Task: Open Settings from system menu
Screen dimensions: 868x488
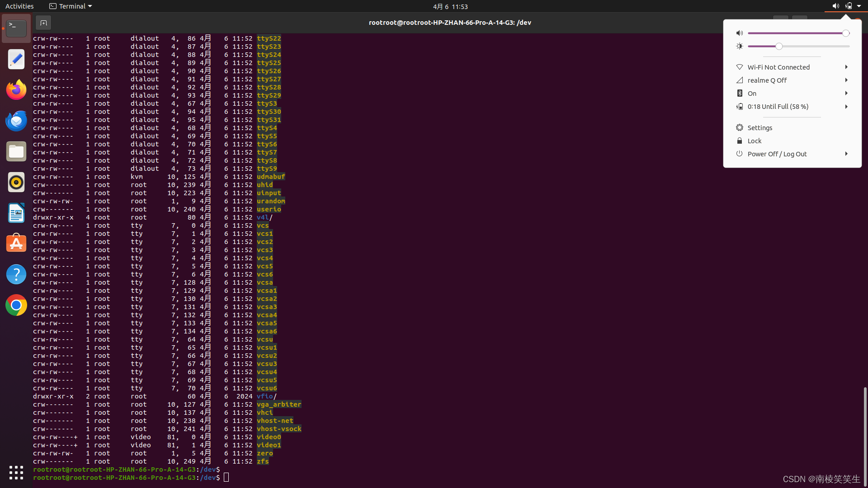Action: tap(759, 127)
